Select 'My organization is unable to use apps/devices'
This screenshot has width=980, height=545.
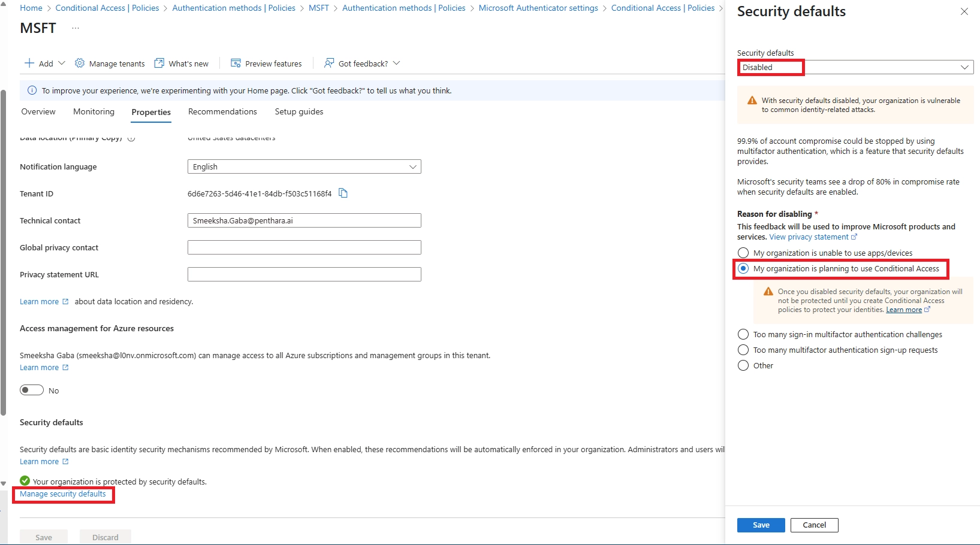pyautogui.click(x=743, y=253)
